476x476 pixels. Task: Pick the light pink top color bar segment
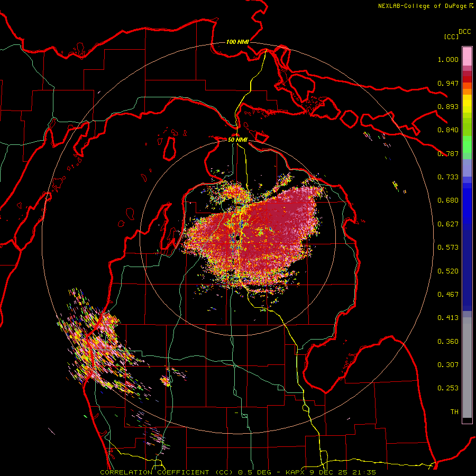click(467, 56)
